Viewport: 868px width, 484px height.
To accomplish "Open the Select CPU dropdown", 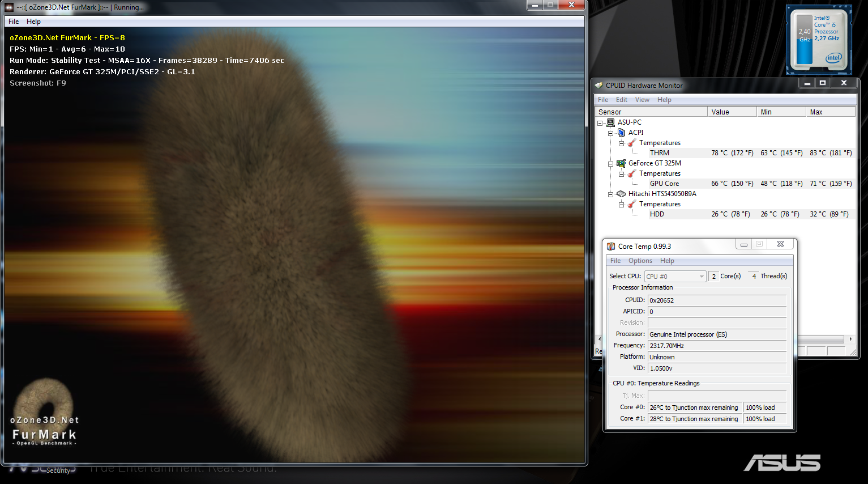I will point(675,276).
